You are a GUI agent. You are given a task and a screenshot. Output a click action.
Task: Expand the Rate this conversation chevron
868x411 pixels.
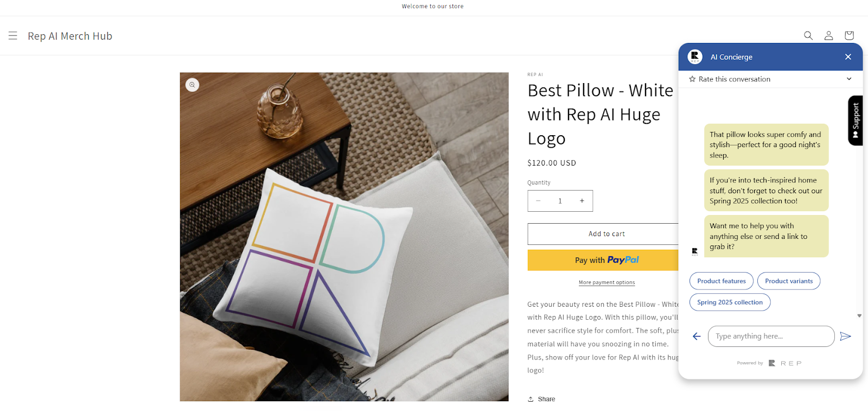(849, 79)
